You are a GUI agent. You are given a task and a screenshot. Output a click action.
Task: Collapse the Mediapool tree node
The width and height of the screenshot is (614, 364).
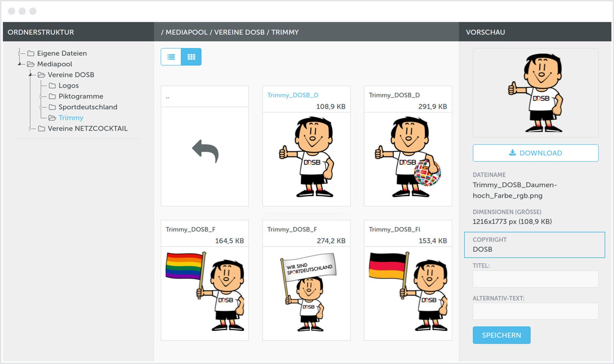tap(20, 64)
